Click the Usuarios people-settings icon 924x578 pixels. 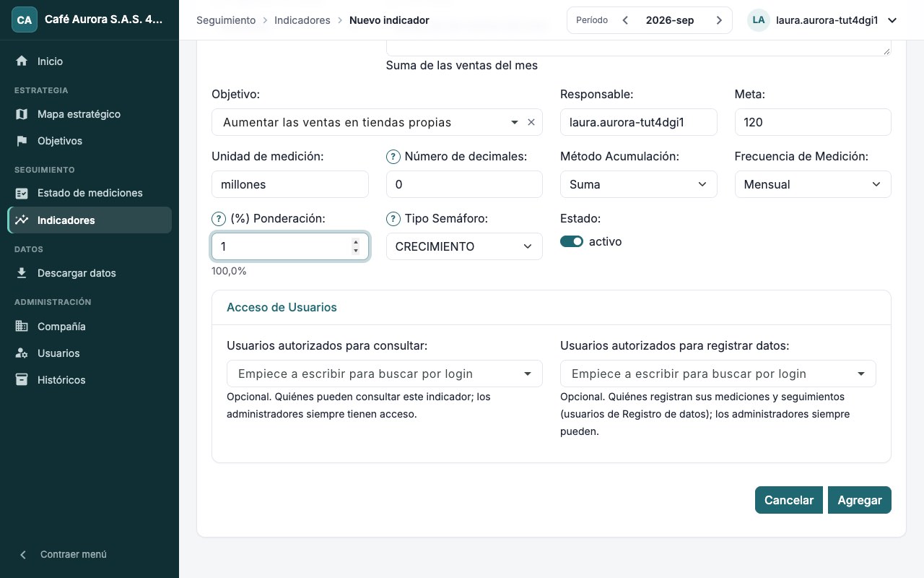(22, 353)
